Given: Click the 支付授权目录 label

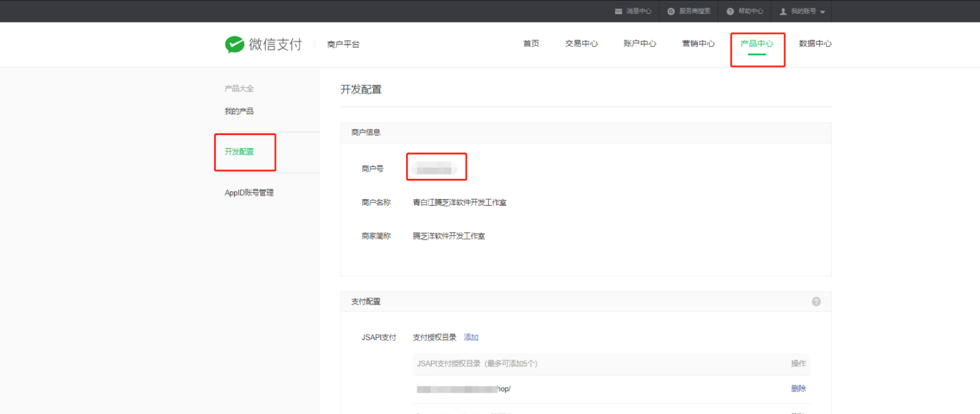Looking at the screenshot, I should [435, 337].
